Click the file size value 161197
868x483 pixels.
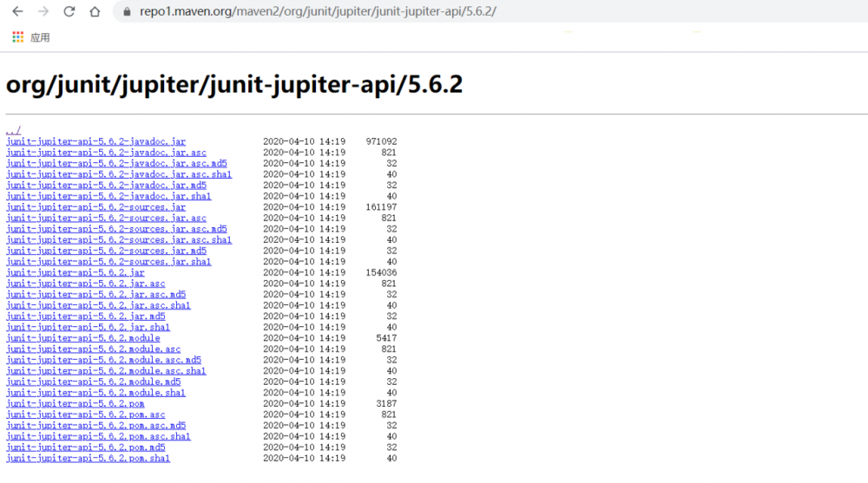(x=381, y=207)
